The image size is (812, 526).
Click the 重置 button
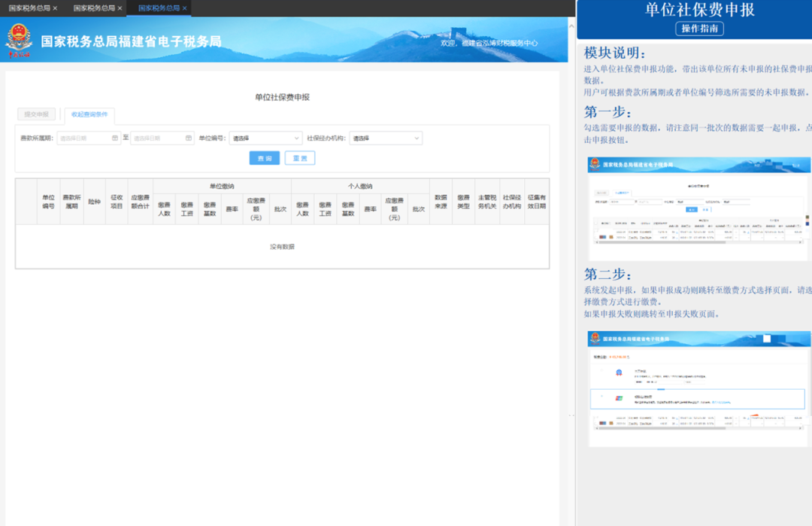pos(300,158)
